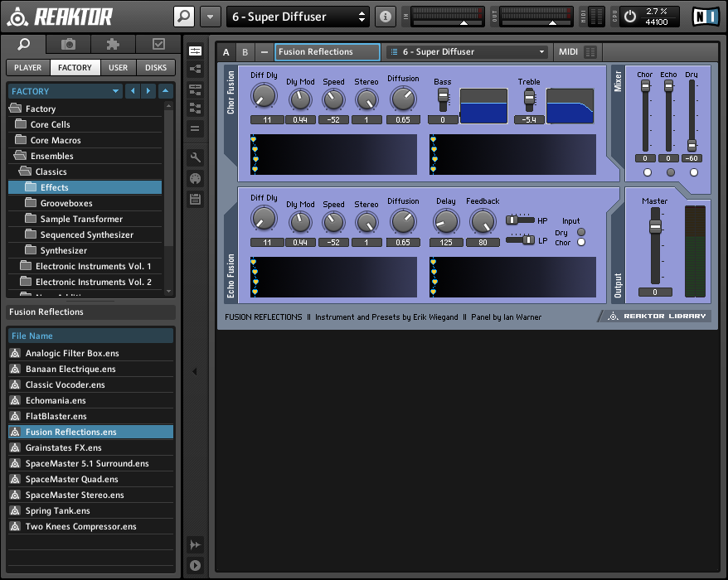This screenshot has height=580, width=728.
Task: Click the wrench edit mode icon
Action: [x=195, y=157]
